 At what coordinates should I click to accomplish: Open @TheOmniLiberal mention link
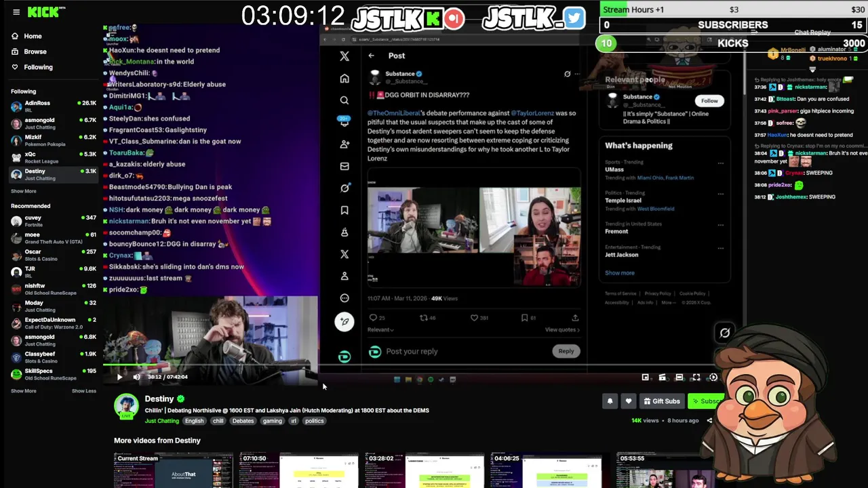click(393, 113)
